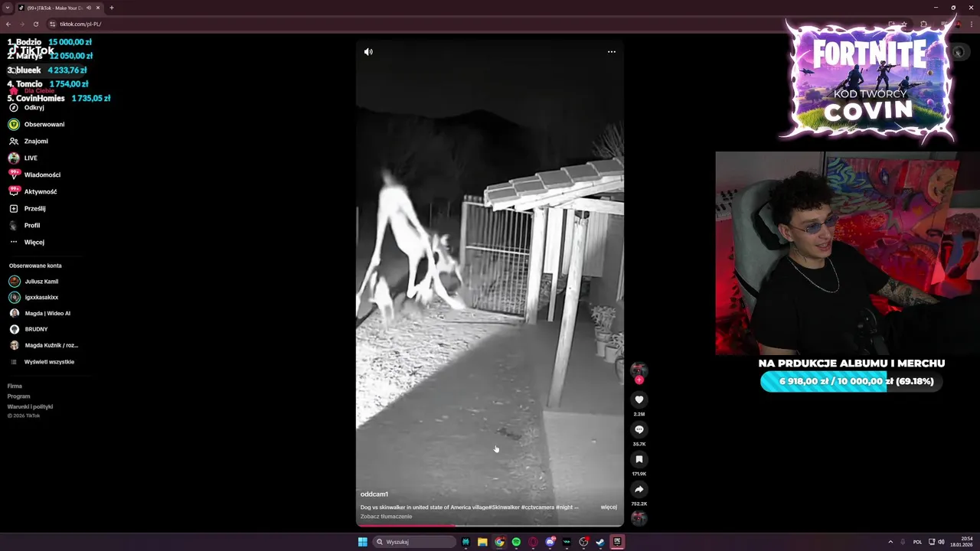
Task: Open volume control in system tray
Action: (x=941, y=542)
